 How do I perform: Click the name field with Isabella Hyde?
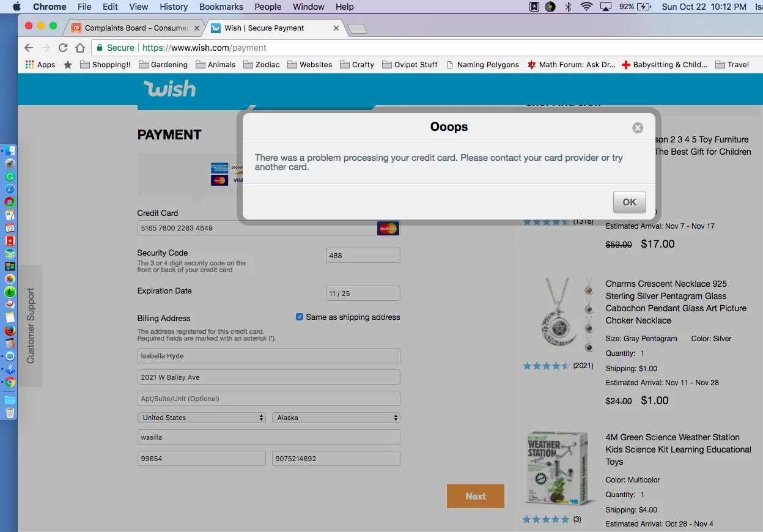[269, 356]
